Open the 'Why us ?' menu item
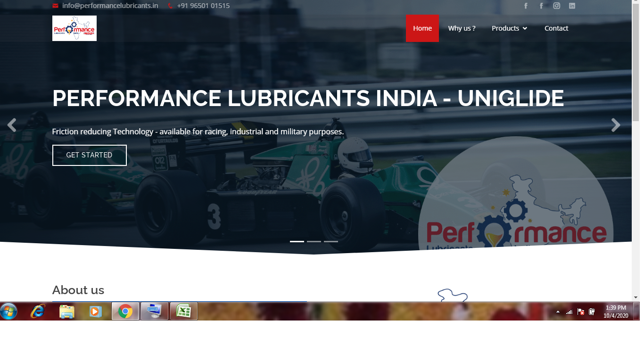This screenshot has height=362, width=644. click(462, 28)
